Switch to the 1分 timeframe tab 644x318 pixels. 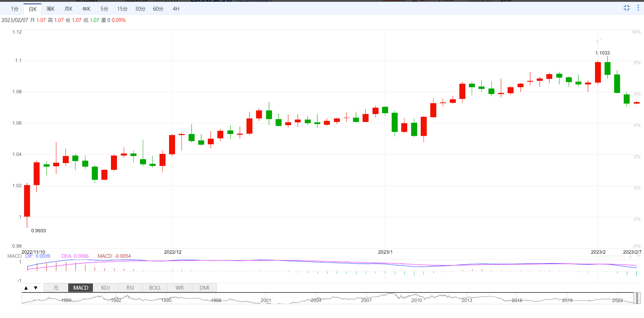pyautogui.click(x=15, y=9)
